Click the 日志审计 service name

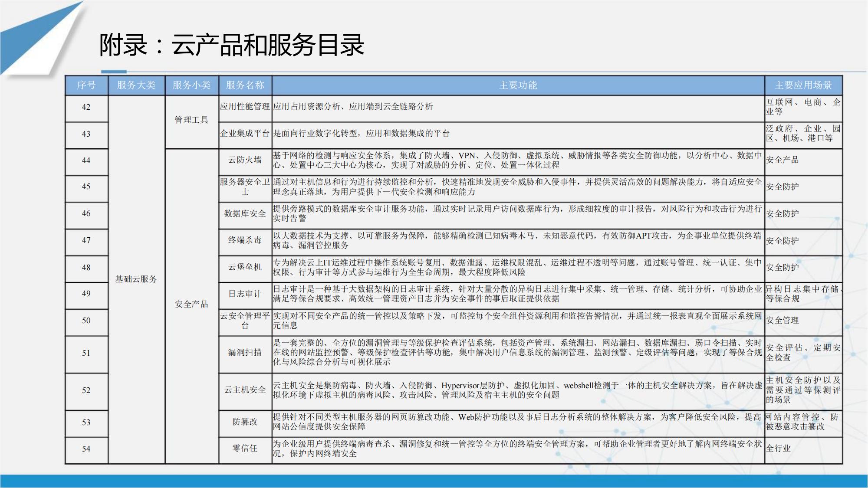point(245,294)
